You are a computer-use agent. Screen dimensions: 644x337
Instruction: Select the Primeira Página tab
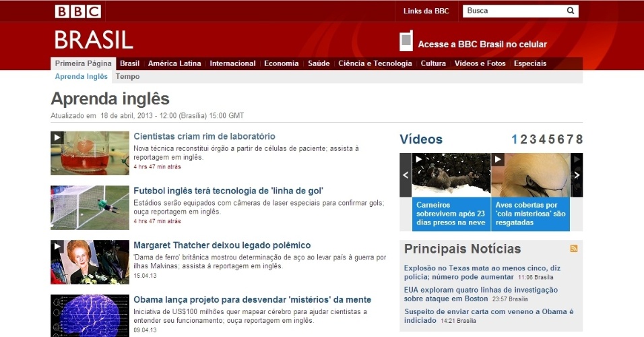(x=84, y=63)
